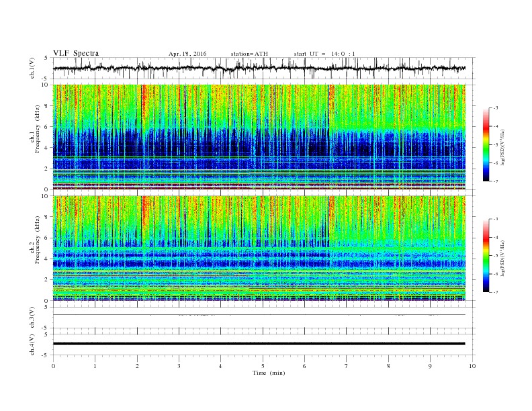Image resolution: width=532 pixels, height=411 pixels.
Task: Click the "ch.3(V)" axis label
Action: [32, 318]
